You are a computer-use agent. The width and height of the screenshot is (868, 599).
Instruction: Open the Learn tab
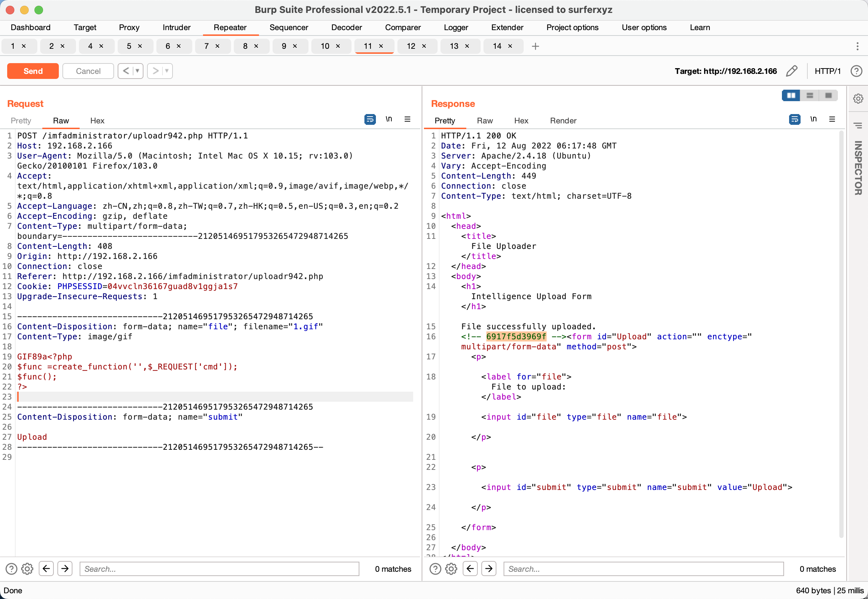point(700,27)
